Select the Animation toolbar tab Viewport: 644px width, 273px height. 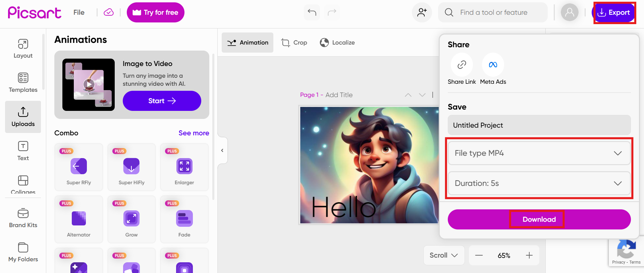point(248,43)
